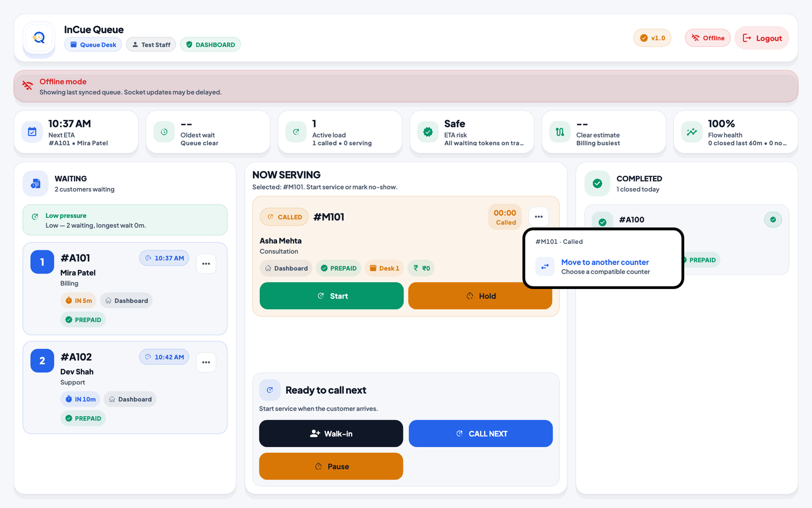
Task: Click the Active load icon
Action: [x=296, y=132]
